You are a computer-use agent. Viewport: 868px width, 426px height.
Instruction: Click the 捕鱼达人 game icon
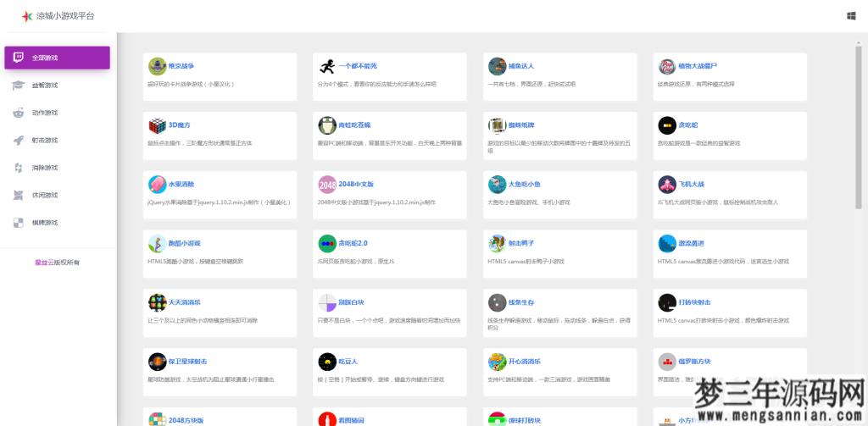coord(497,66)
